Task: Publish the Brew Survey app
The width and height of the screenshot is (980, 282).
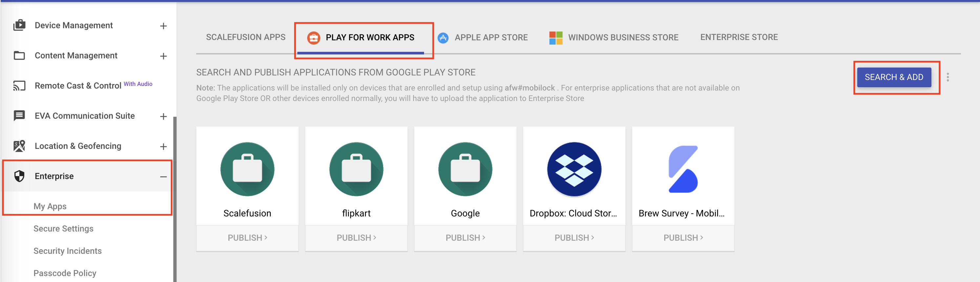Action: point(683,237)
